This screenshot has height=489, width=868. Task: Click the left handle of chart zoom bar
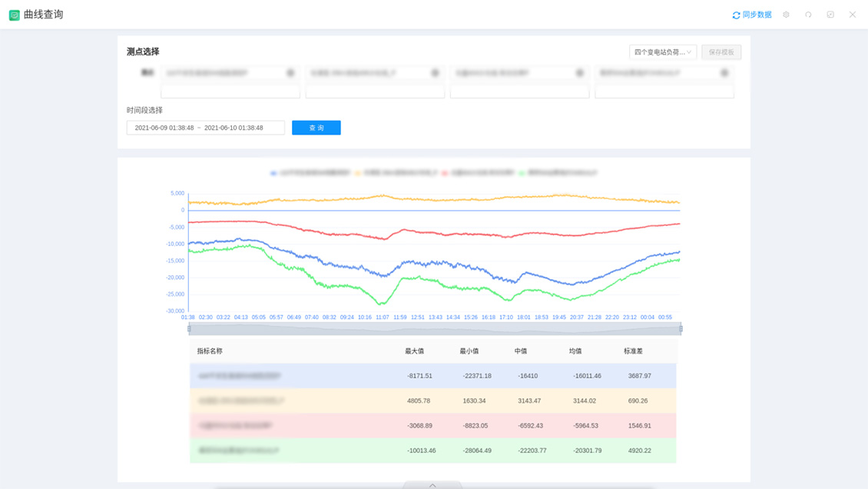(x=189, y=329)
